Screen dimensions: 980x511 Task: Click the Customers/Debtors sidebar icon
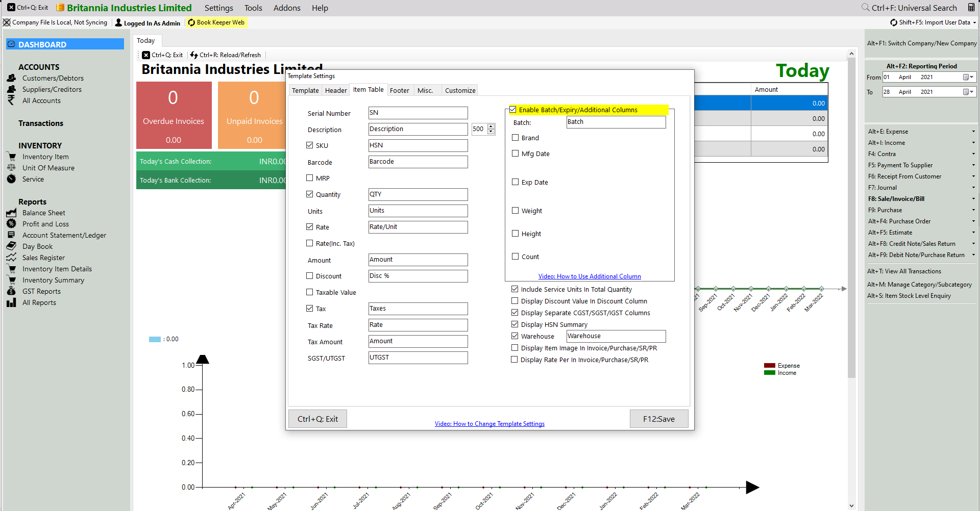pos(11,78)
